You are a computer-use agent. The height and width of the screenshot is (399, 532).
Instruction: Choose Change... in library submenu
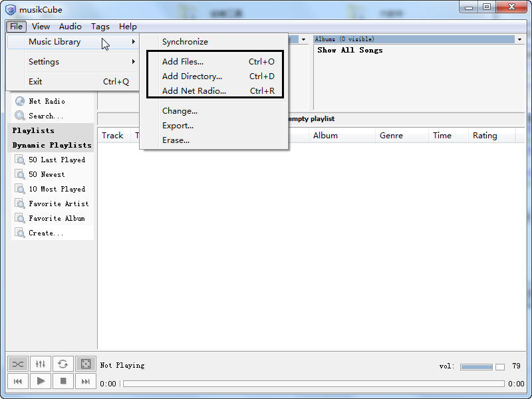pyautogui.click(x=213, y=111)
